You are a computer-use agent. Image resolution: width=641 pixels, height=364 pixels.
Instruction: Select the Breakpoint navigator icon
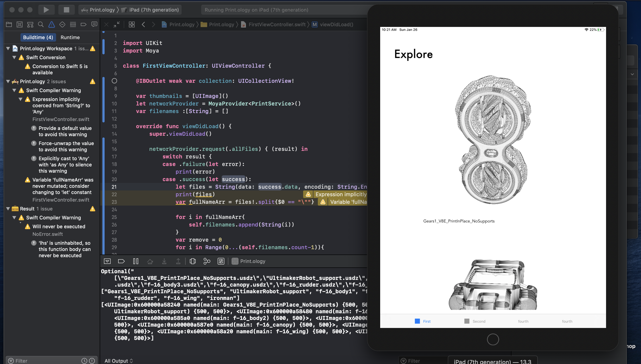click(83, 24)
